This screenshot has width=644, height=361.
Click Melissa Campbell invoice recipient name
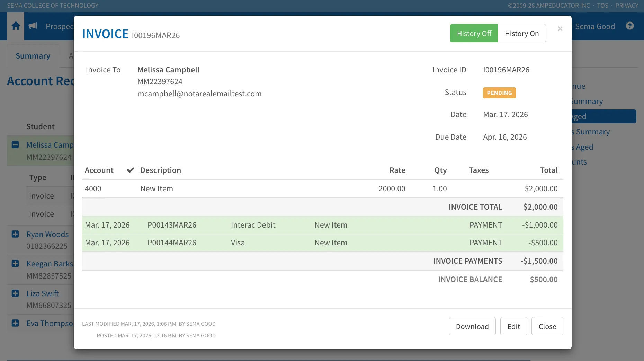(x=168, y=70)
